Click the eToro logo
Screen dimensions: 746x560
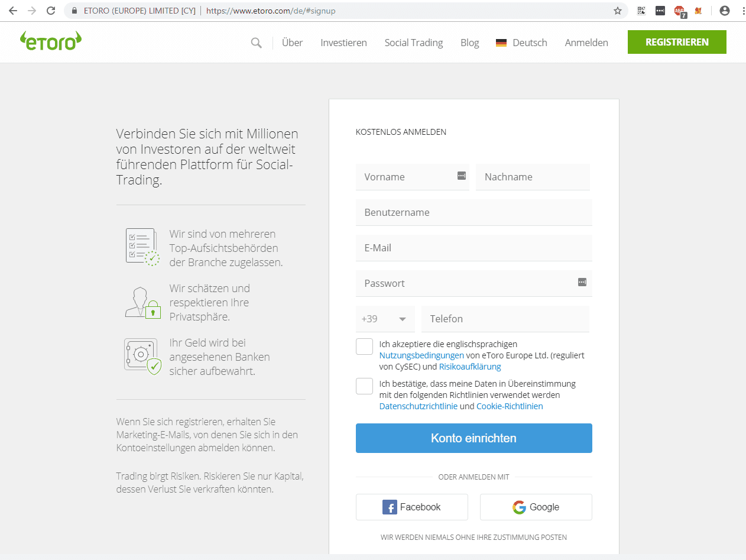[50, 41]
